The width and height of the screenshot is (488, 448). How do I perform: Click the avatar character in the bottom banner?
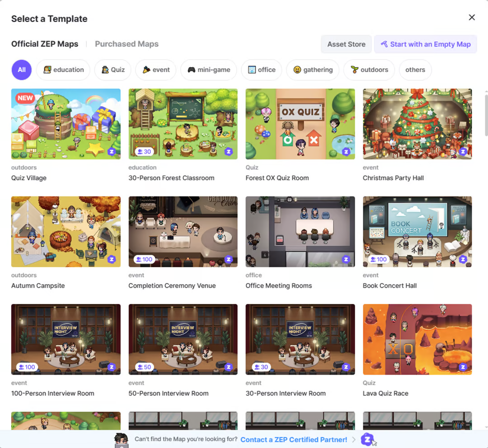click(122, 440)
